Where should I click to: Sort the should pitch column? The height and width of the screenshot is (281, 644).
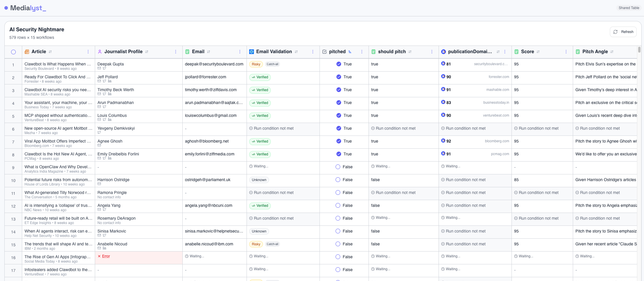(410, 52)
